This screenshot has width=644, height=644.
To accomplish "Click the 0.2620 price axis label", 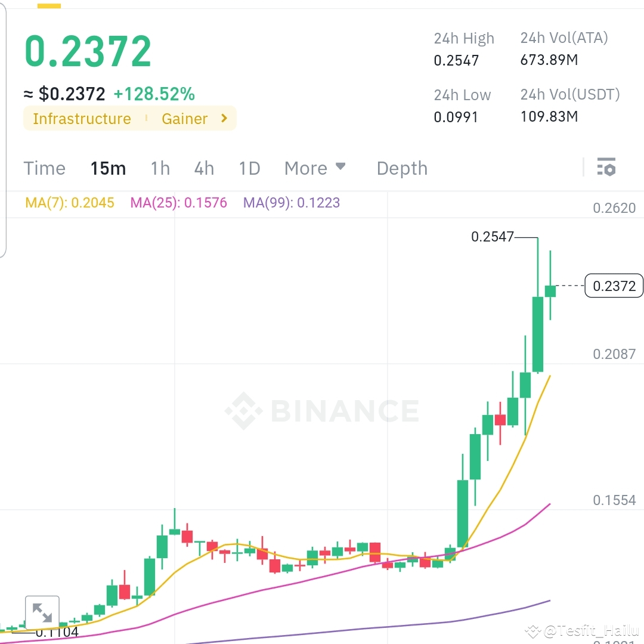I will (615, 208).
